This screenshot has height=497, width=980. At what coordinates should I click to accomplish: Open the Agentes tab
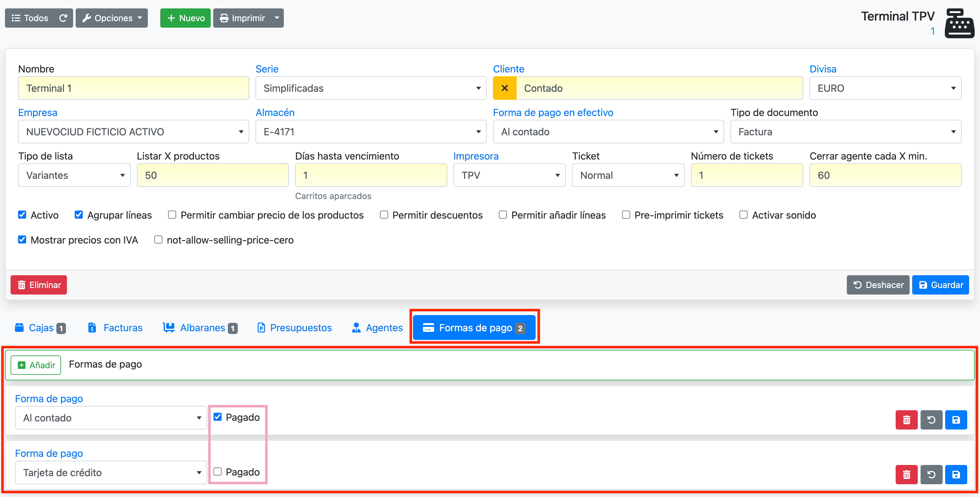tap(377, 328)
